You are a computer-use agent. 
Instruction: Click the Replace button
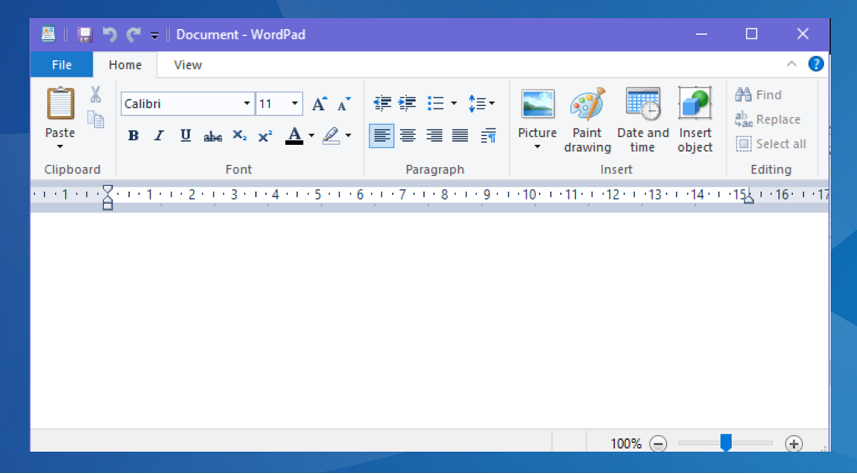pos(768,119)
